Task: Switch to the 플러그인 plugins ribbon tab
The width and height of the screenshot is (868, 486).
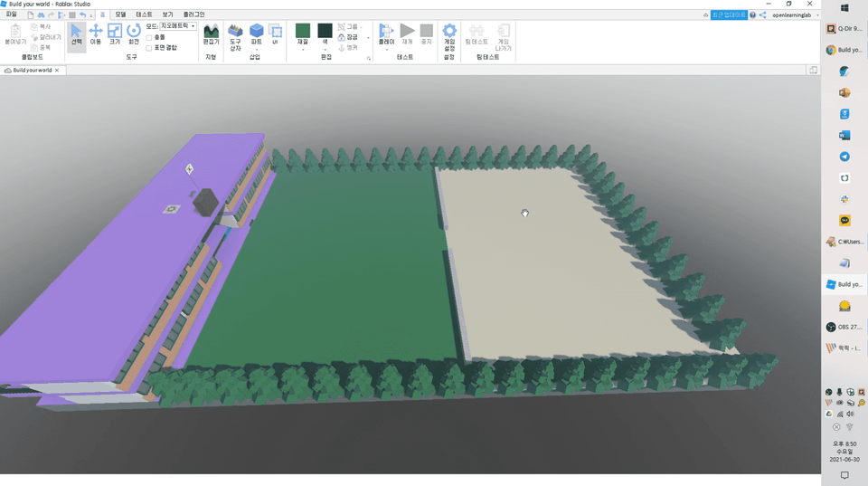Action: click(x=193, y=14)
